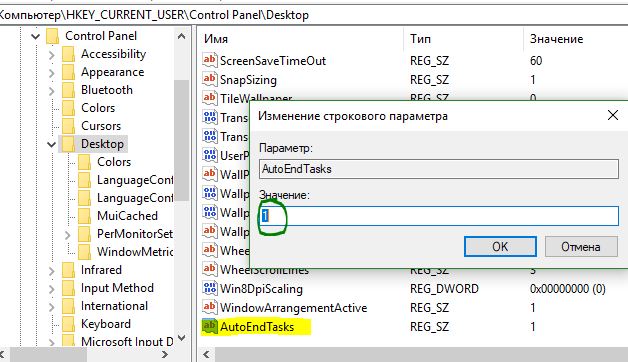Viewport: 628px width, 362px height.
Task: Click the Appearance folder icon
Action: pyautogui.click(x=68, y=72)
